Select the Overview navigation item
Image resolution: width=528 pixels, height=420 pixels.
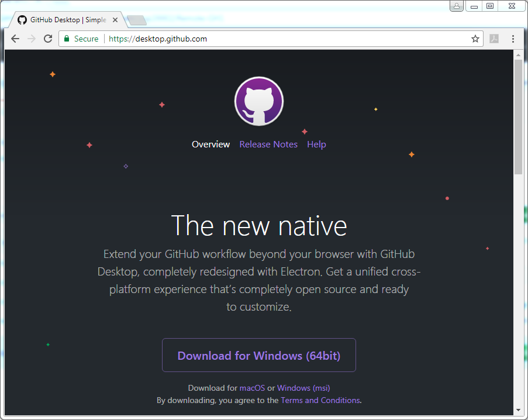click(211, 144)
